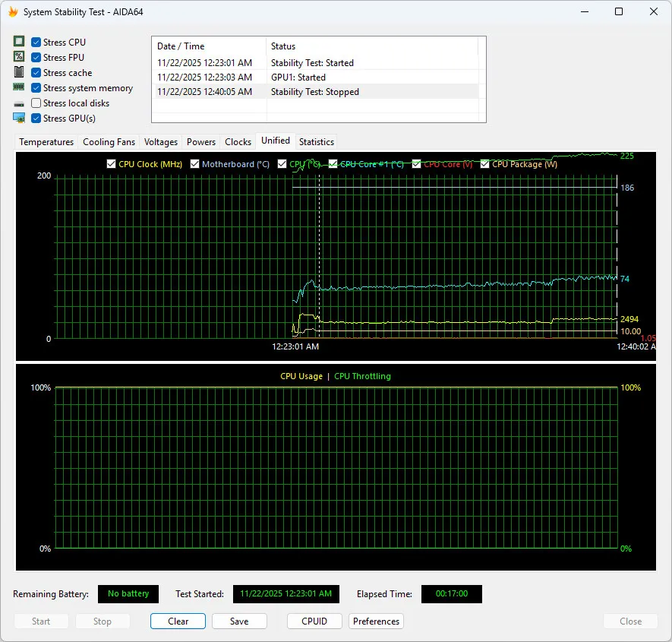This screenshot has width=672, height=642.
Task: Uncheck the Stress FPU option
Action: (36, 58)
